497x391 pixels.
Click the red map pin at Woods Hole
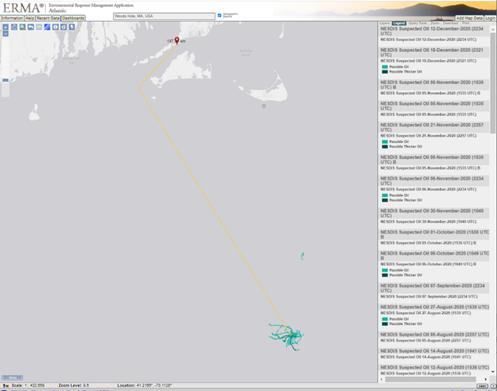(x=177, y=40)
